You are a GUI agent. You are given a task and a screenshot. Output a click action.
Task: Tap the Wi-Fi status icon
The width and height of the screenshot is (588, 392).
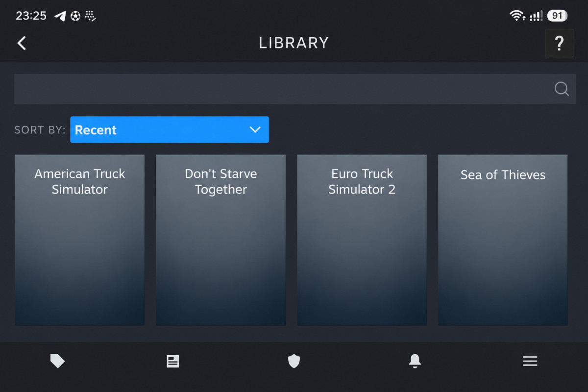pos(517,16)
